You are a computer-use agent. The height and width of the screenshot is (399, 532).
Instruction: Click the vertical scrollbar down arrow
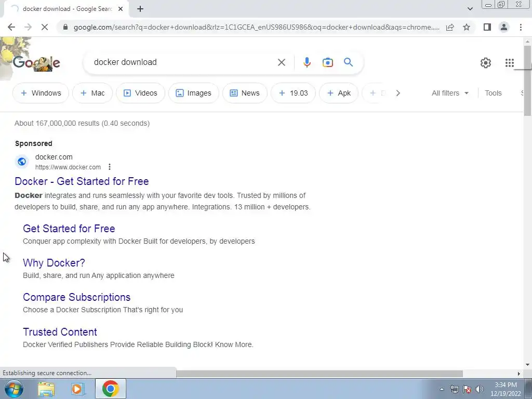pyautogui.click(x=528, y=365)
